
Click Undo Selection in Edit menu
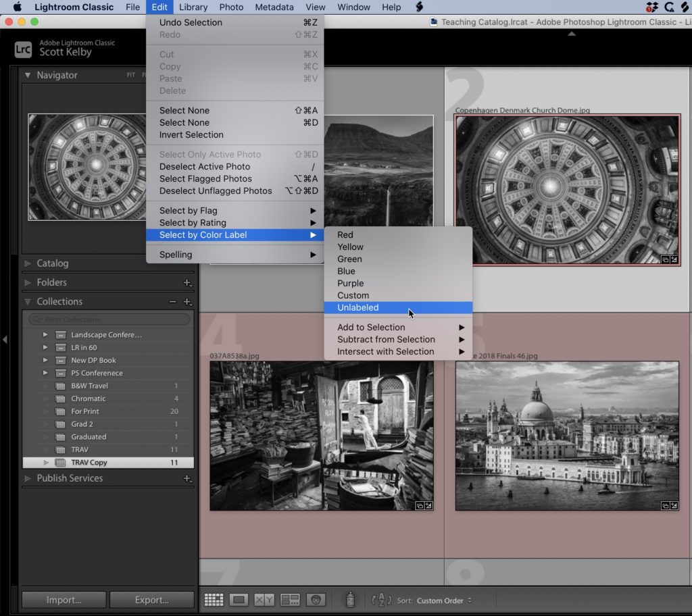tap(234, 22)
